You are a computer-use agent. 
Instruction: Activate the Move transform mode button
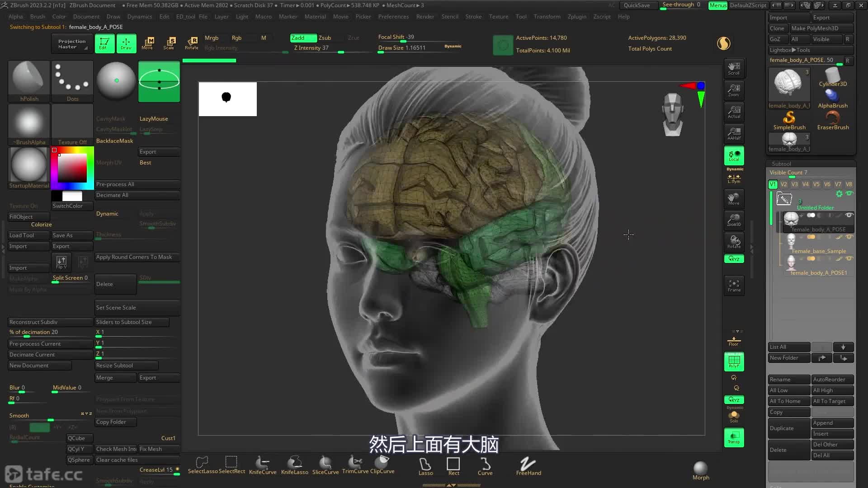pyautogui.click(x=147, y=43)
